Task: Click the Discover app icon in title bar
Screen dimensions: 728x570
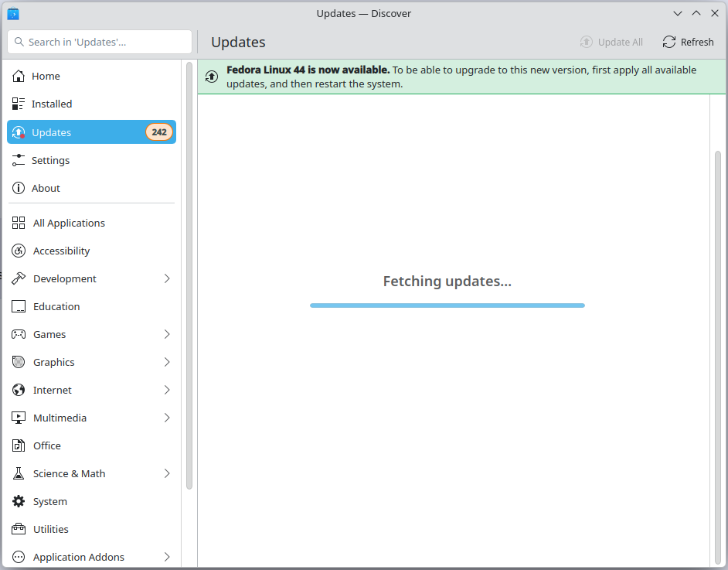Action: click(x=13, y=14)
